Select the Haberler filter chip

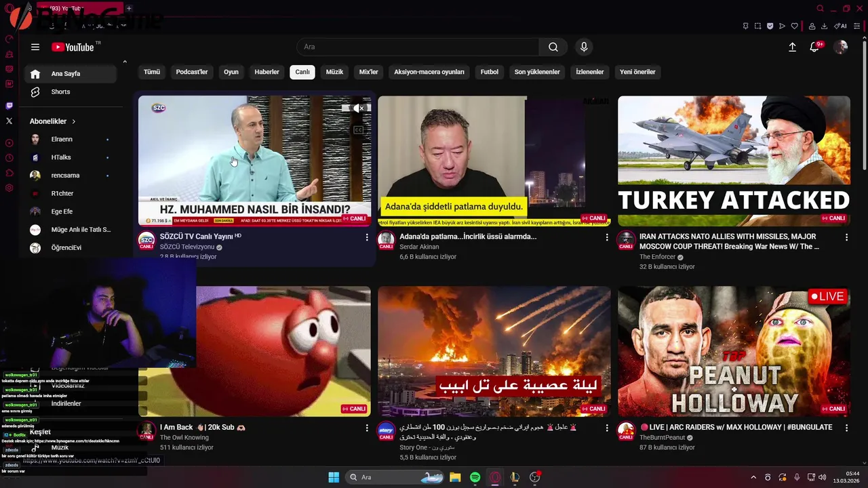pos(267,72)
